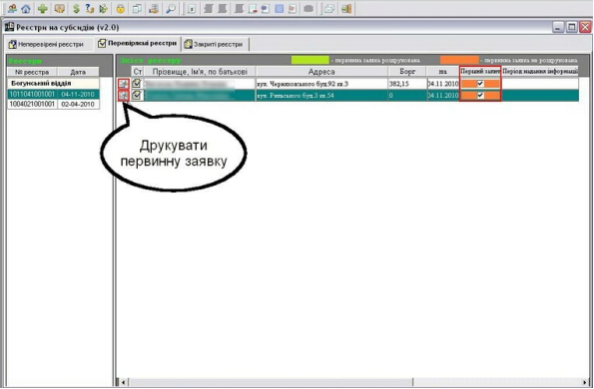This screenshot has width=594, height=389.
Task: Click the yellow padlock toolbar icon
Action: click(x=120, y=8)
